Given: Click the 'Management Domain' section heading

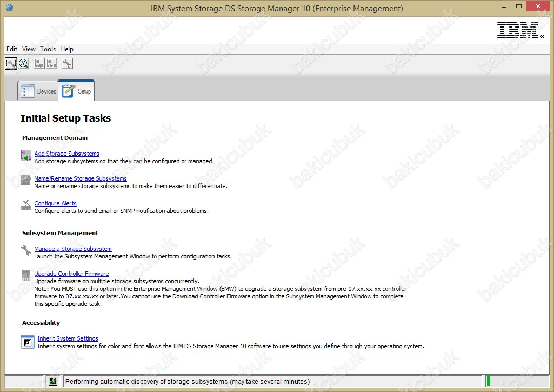Looking at the screenshot, I should tap(55, 138).
